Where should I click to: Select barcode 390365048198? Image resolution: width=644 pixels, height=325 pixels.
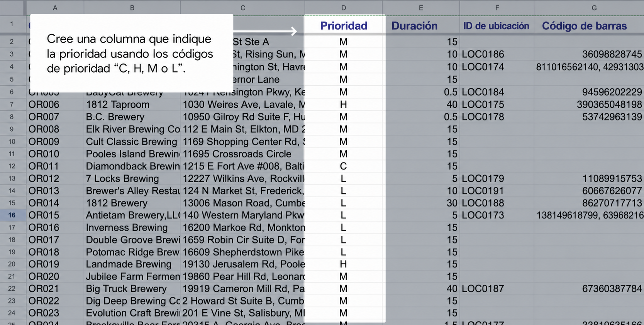pos(589,104)
